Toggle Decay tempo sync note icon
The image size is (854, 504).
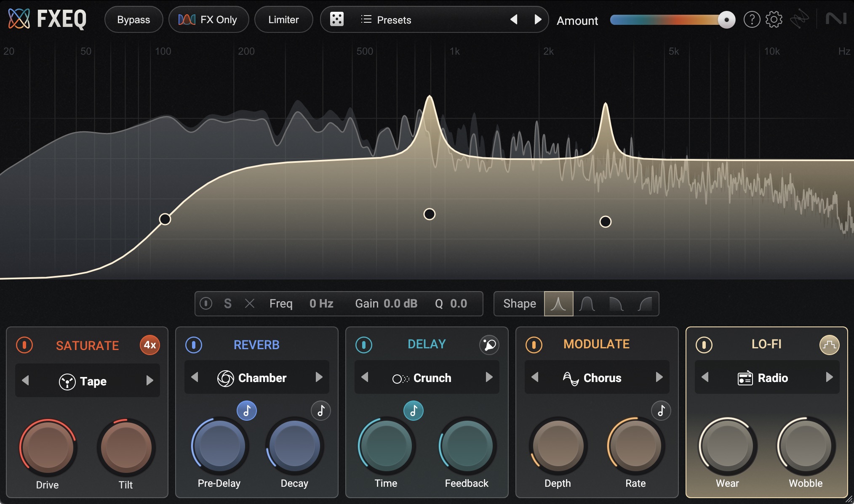click(321, 411)
